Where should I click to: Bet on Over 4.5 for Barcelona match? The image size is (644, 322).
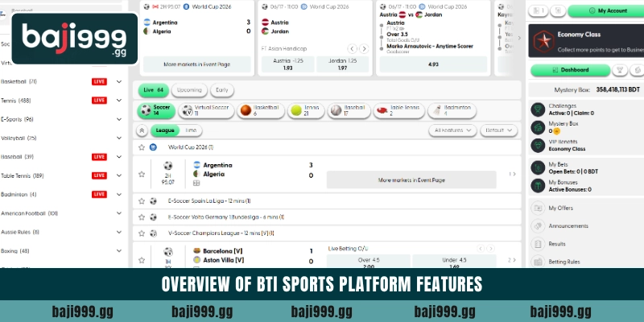tap(369, 262)
